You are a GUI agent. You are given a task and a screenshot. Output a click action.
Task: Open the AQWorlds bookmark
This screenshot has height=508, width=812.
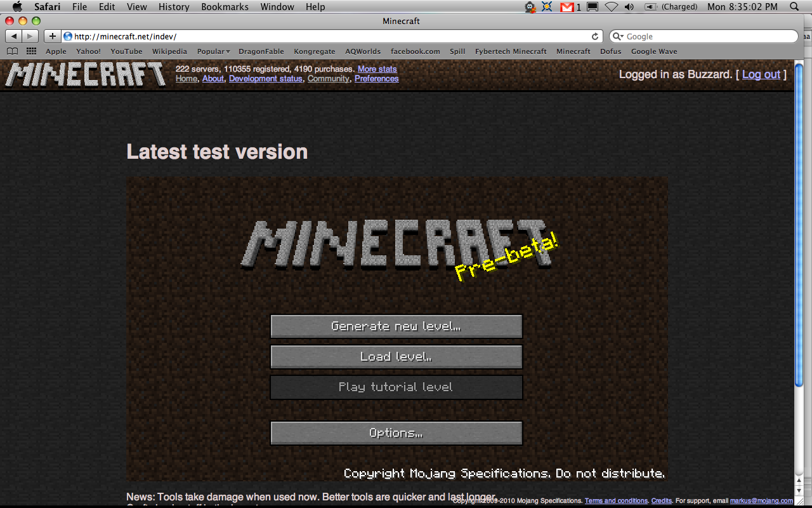pyautogui.click(x=363, y=51)
